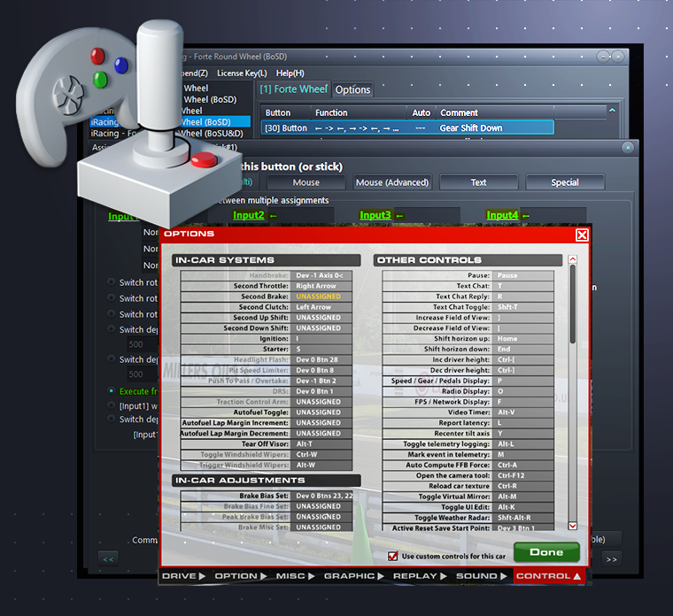Open the OPTION tab in bottom bar

point(240,575)
